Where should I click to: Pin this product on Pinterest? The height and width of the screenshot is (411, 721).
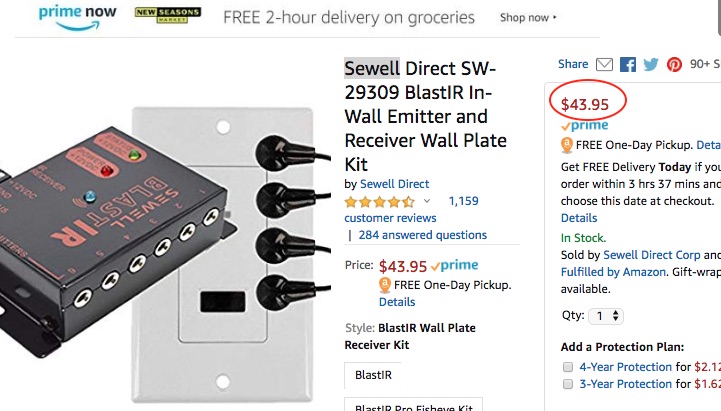click(x=675, y=64)
